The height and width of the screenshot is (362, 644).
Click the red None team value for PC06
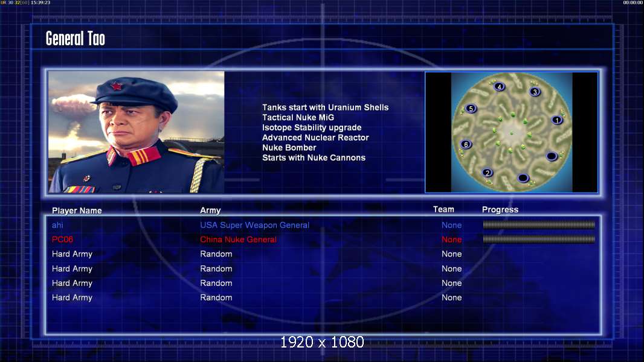451,240
